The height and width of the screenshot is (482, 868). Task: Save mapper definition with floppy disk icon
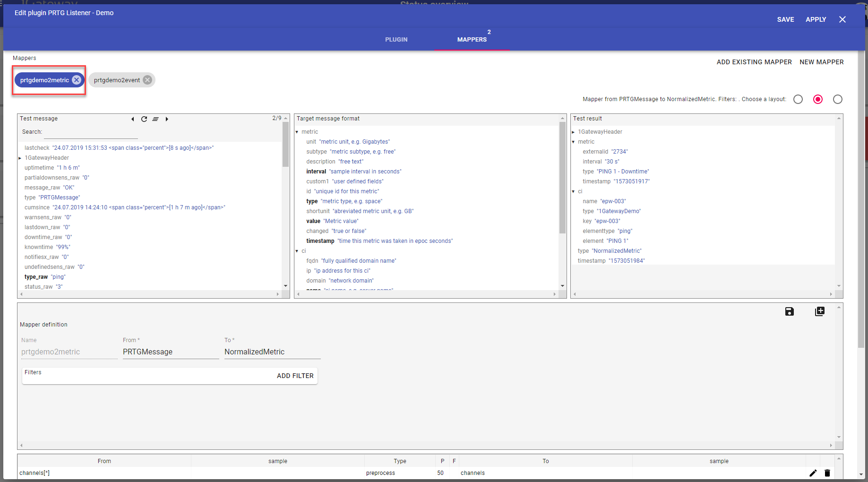[x=789, y=311]
